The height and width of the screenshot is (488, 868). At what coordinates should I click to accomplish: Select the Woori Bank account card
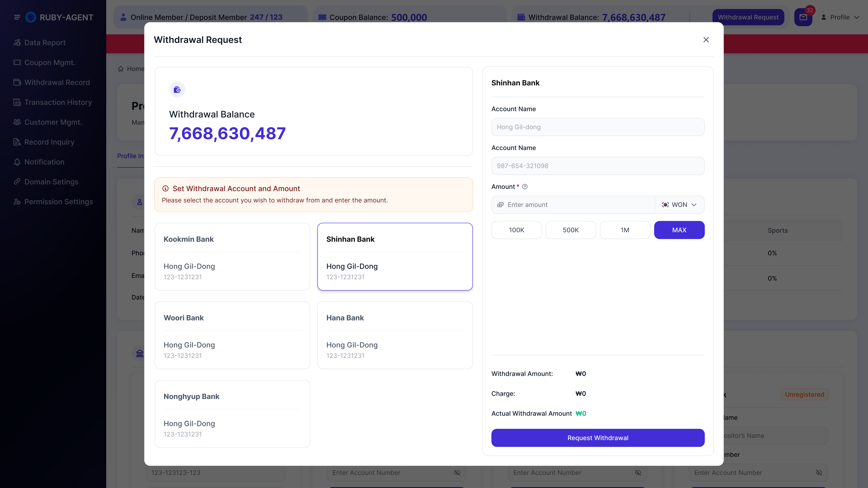[232, 335]
